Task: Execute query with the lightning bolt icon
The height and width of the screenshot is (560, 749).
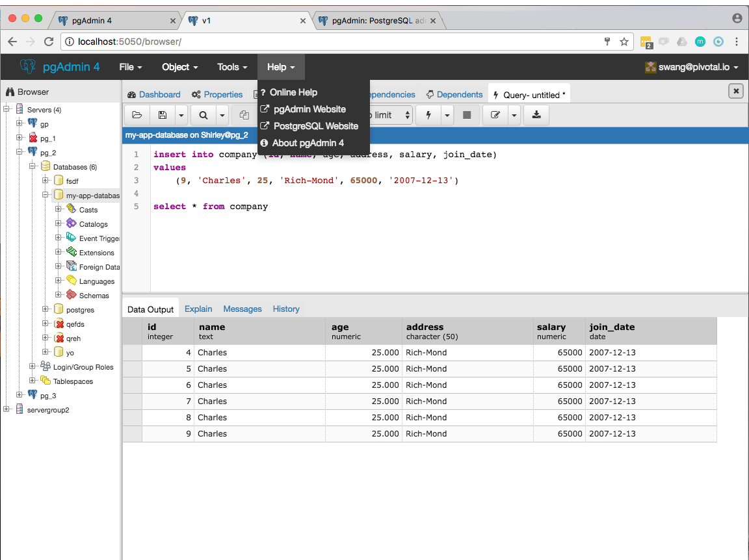Action: pos(428,115)
